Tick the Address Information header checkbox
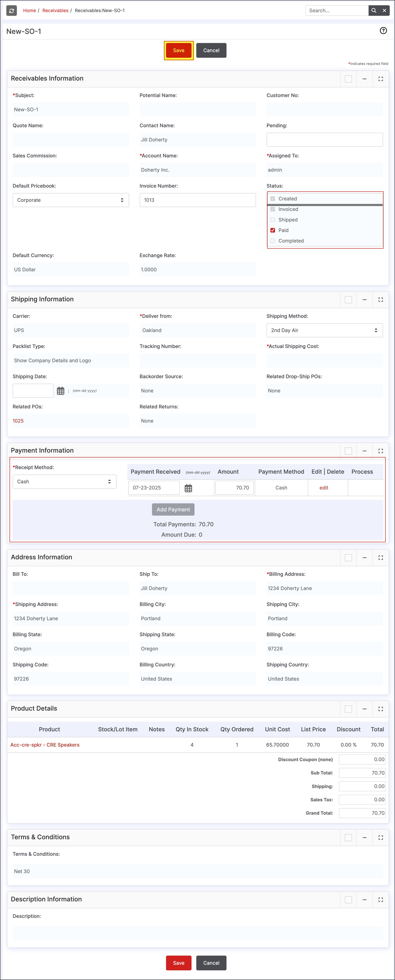This screenshot has height=980, width=395. pos(348,558)
